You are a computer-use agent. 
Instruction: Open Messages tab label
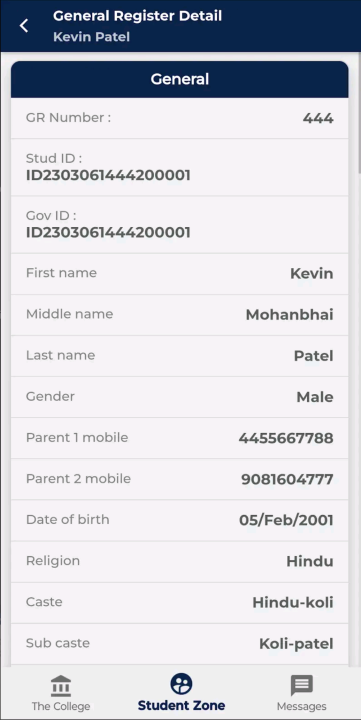coord(301,706)
